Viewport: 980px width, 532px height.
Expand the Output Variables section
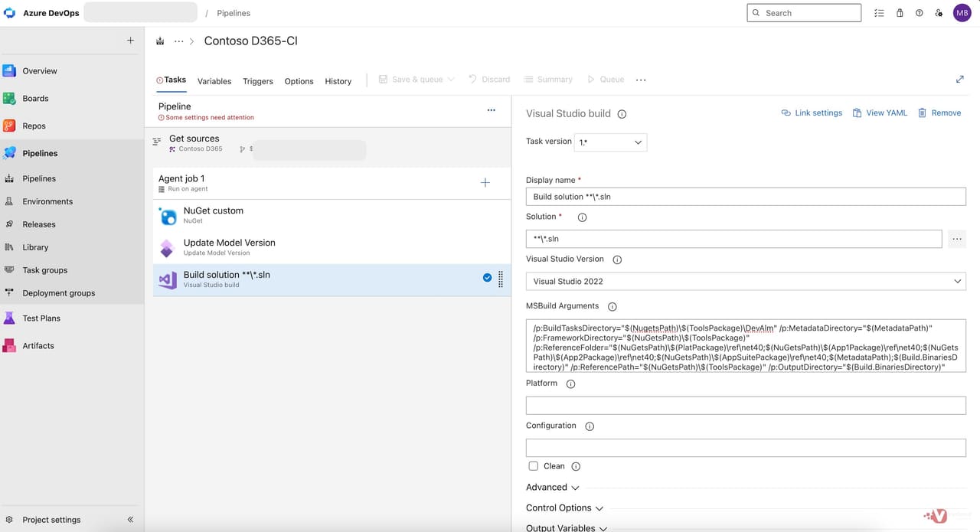pyautogui.click(x=566, y=527)
